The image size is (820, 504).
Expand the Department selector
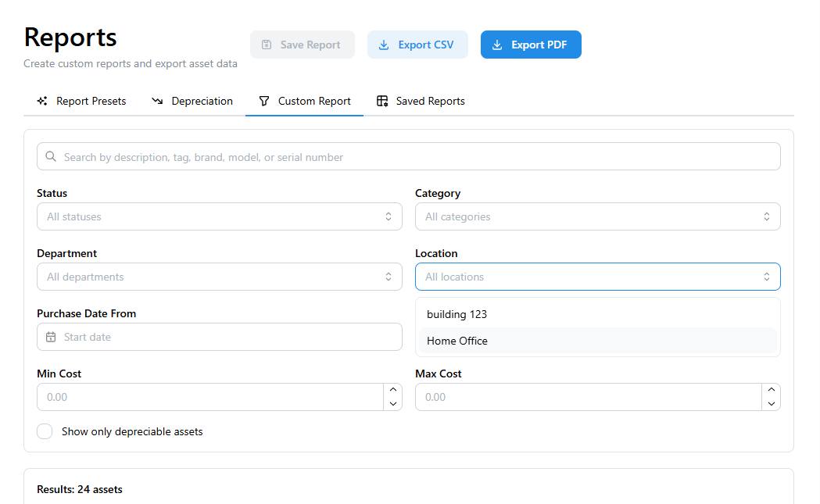point(219,277)
